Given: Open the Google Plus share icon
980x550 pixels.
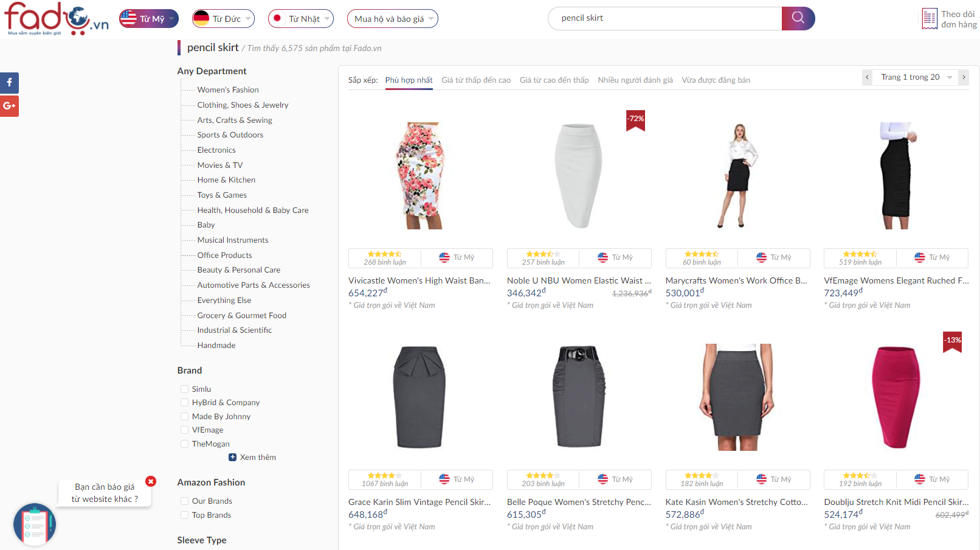Looking at the screenshot, I should (x=9, y=106).
